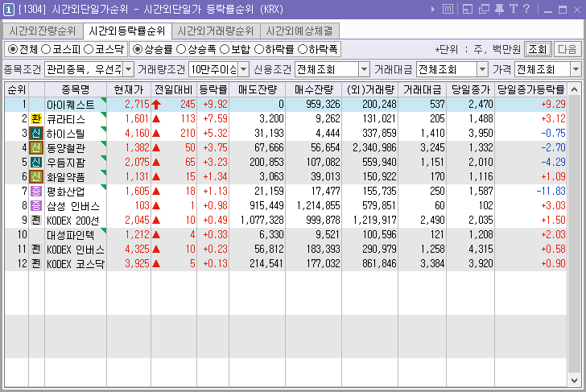The height and width of the screenshot is (392, 586).
Task: Open the 가격 dropdown
Action: [x=576, y=69]
